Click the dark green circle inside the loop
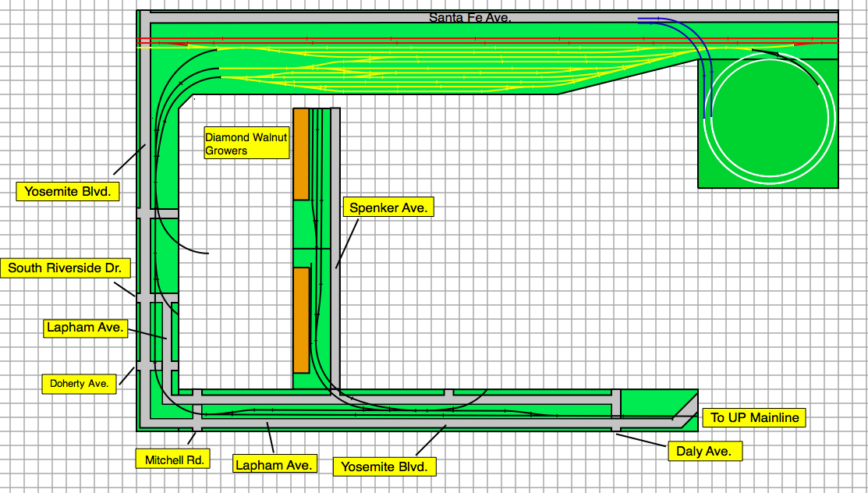868x493 pixels. pyautogui.click(x=768, y=119)
